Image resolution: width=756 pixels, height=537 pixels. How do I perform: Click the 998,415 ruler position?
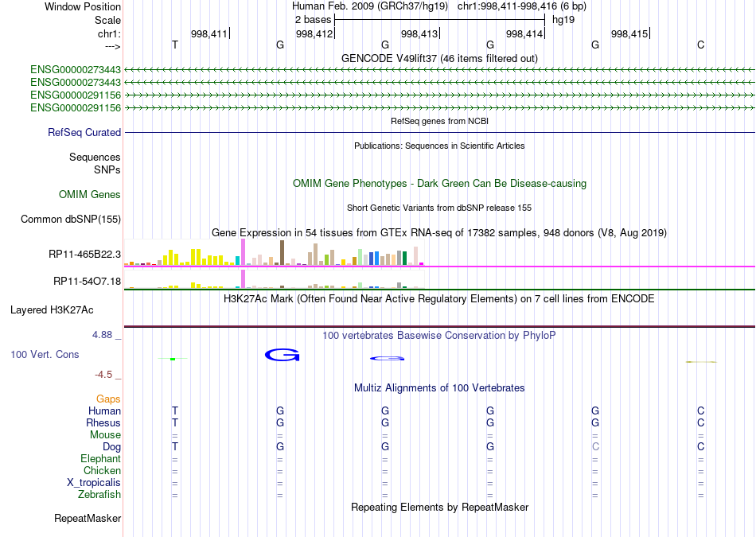click(629, 33)
